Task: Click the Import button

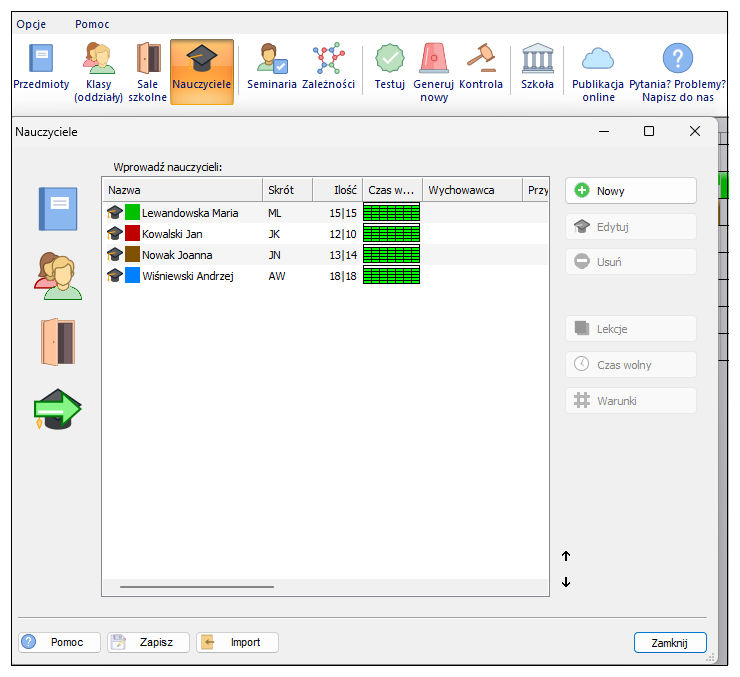Action: click(x=237, y=642)
